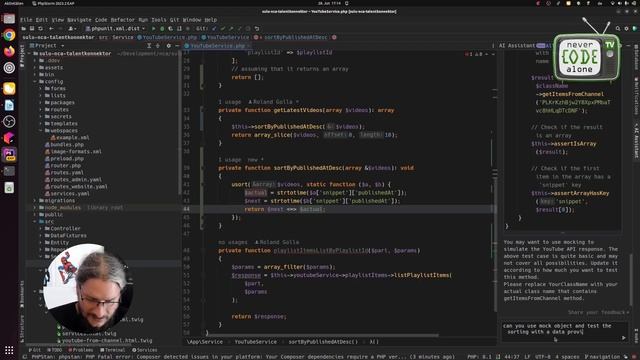Expand the node_modules folder
Image resolution: width=640 pixels, height=360 pixels.
(36, 207)
